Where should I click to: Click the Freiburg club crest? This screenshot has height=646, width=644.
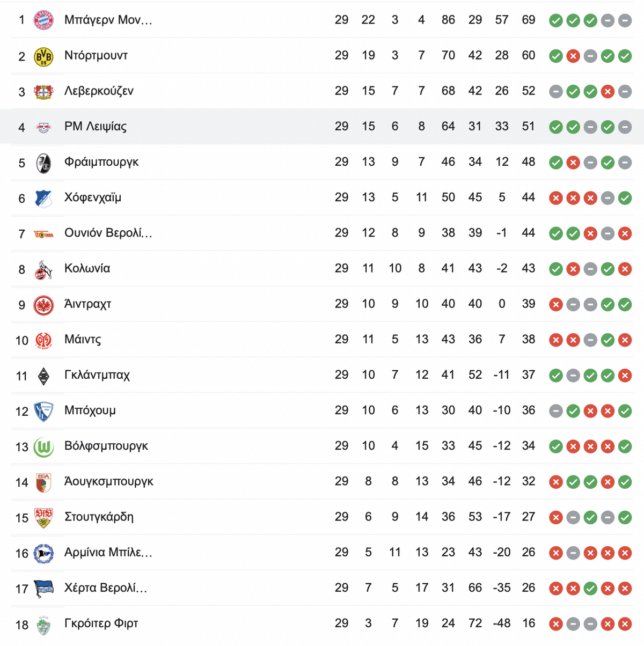tap(43, 163)
